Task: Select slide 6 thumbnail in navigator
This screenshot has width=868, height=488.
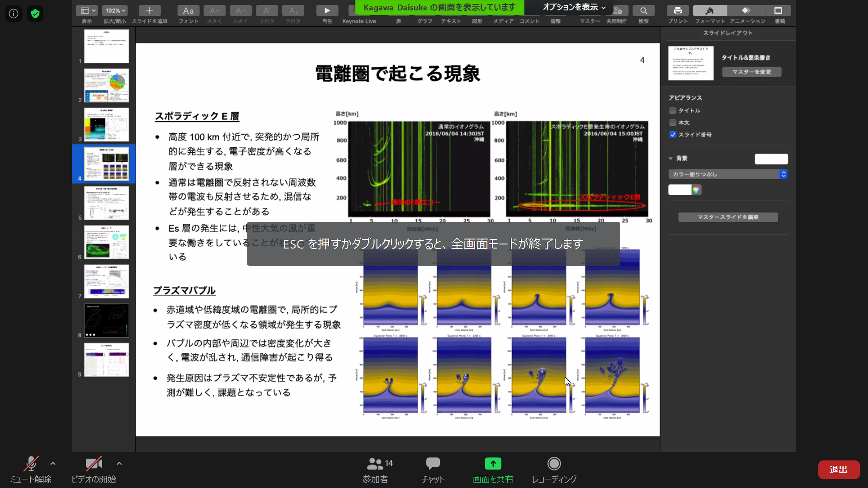Action: click(106, 242)
